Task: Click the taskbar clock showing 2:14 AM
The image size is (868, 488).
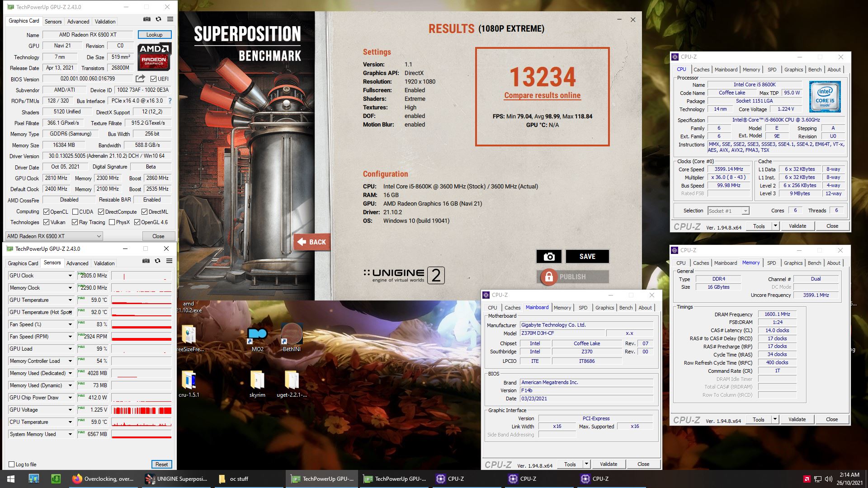Action: 849,479
